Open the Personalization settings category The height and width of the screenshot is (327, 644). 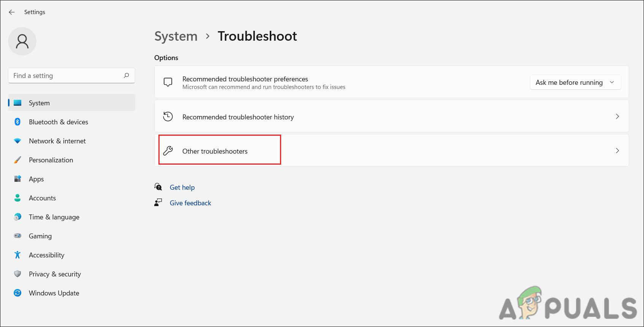pos(51,160)
